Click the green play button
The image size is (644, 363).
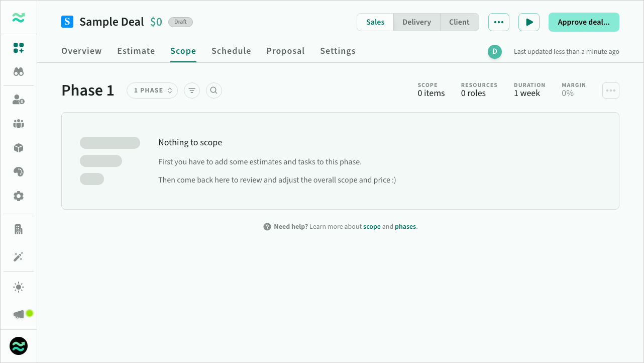pyautogui.click(x=529, y=22)
